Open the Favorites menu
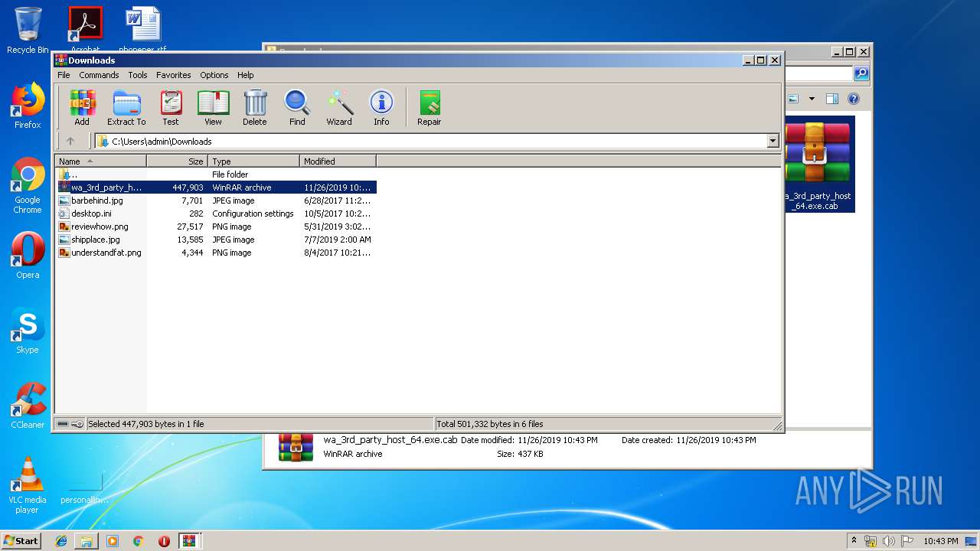 pyautogui.click(x=174, y=75)
